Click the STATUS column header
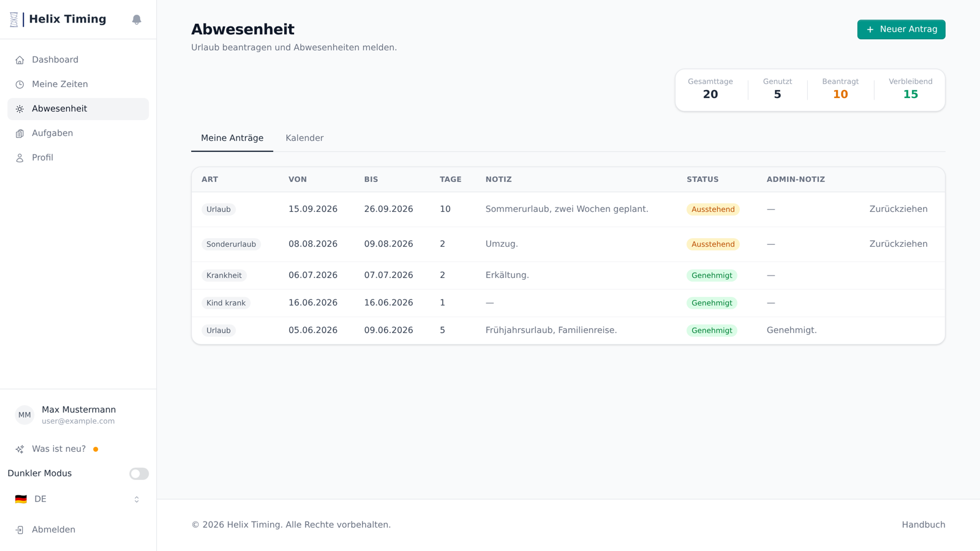Viewport: 980px width, 551px height. pos(703,179)
